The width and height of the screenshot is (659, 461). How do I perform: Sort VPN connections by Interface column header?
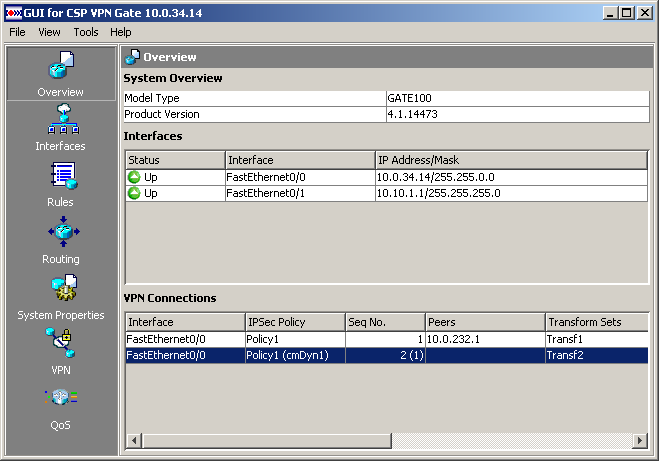[185, 322]
